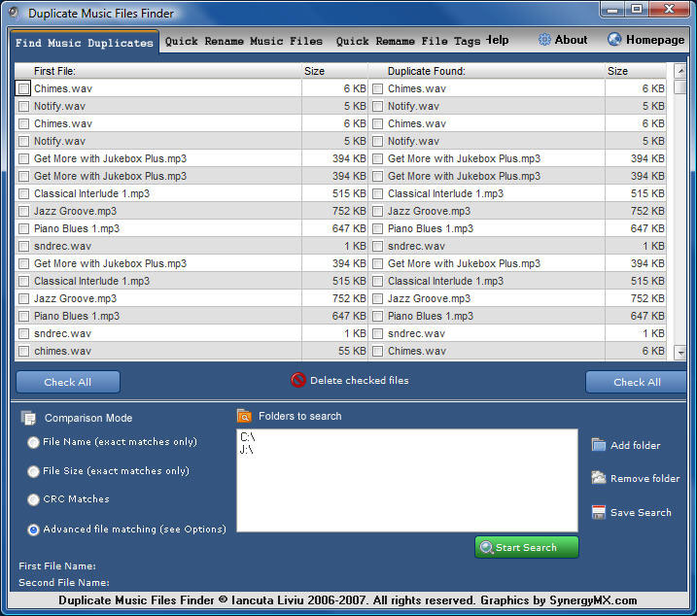Screen dimensions: 697x616
Task: Click the First File column header
Action: pos(158,71)
